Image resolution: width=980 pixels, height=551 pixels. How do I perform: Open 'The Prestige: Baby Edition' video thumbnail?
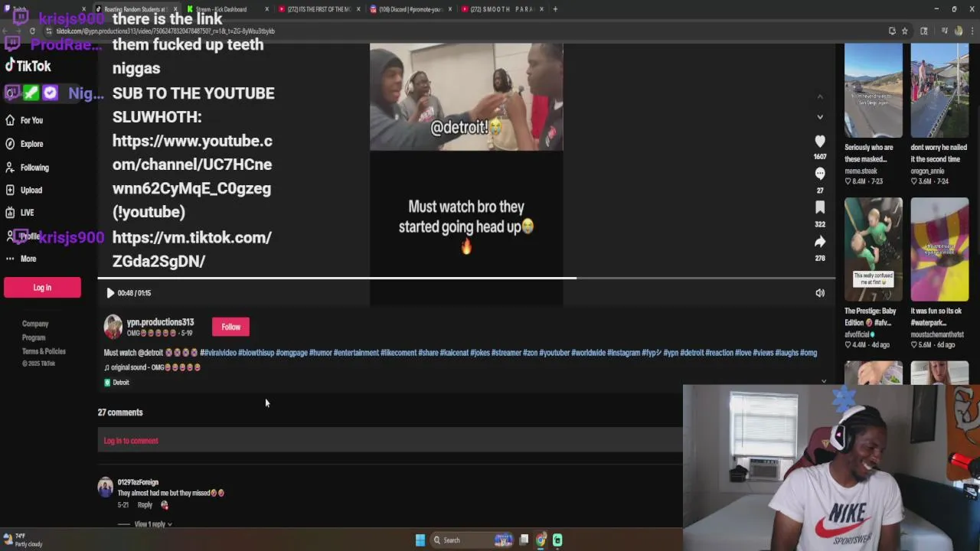[x=873, y=249]
